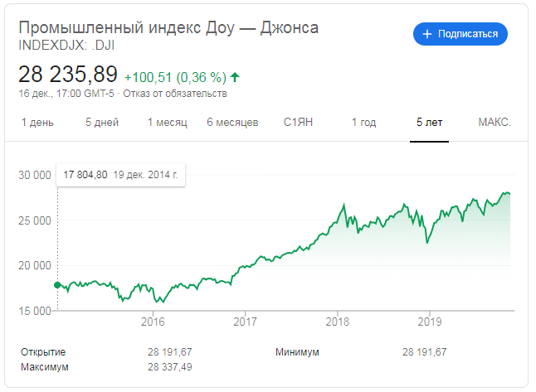
Task: Click the 2019 marker on time axis
Action: pyautogui.click(x=430, y=322)
